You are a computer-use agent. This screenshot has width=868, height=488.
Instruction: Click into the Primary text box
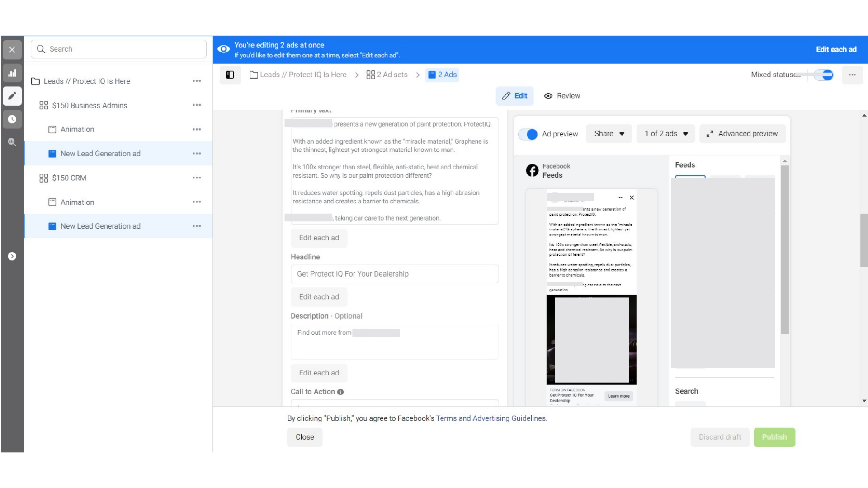[394, 171]
